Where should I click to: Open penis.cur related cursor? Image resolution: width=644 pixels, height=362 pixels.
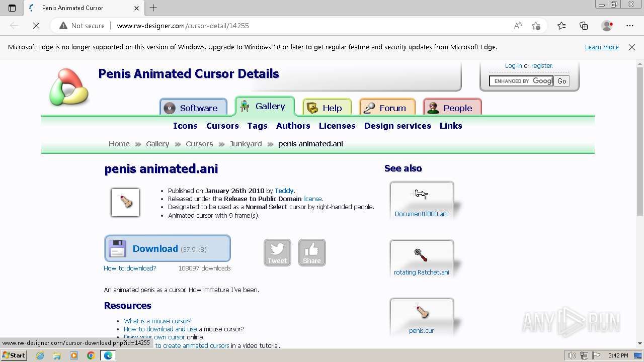coord(422,317)
